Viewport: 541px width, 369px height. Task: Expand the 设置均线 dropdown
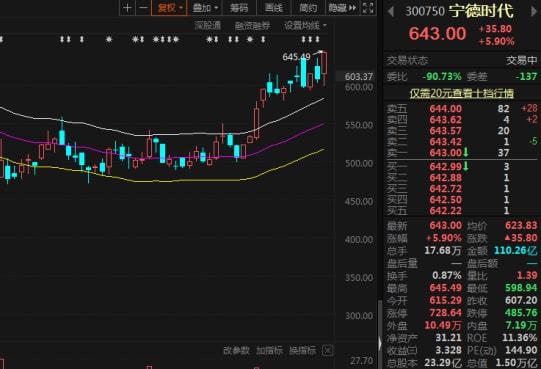tap(305, 26)
